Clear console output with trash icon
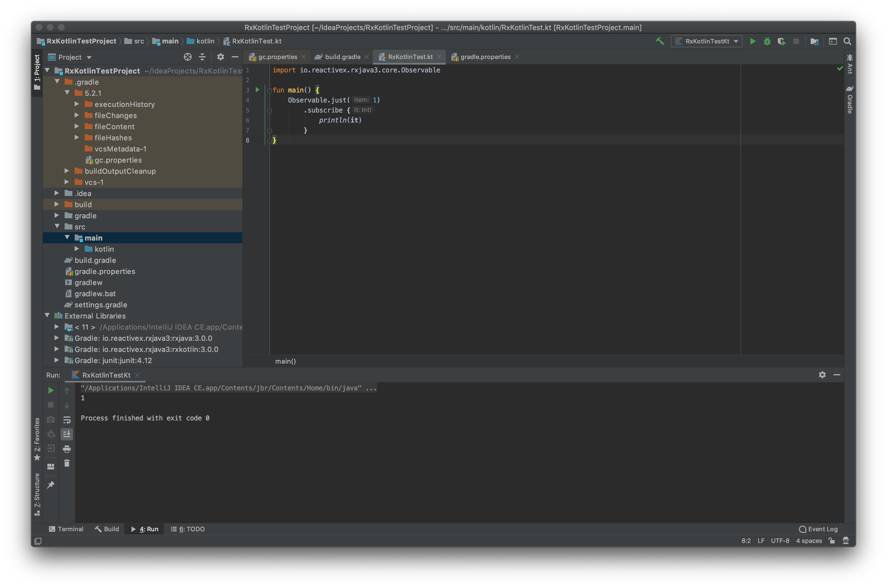Image resolution: width=887 pixels, height=588 pixels. [67, 463]
